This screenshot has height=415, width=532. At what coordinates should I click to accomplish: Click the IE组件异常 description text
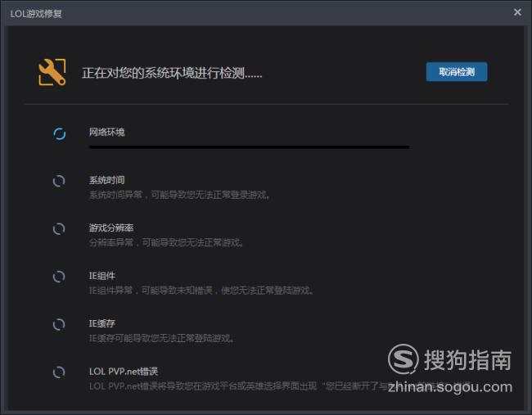click(201, 291)
